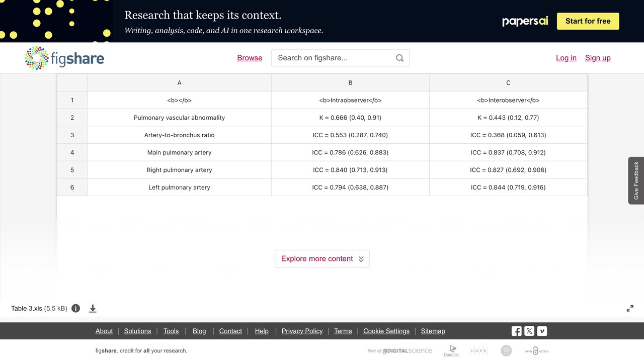Click the COPE logo
The height and width of the screenshot is (362, 644).
[478, 351]
